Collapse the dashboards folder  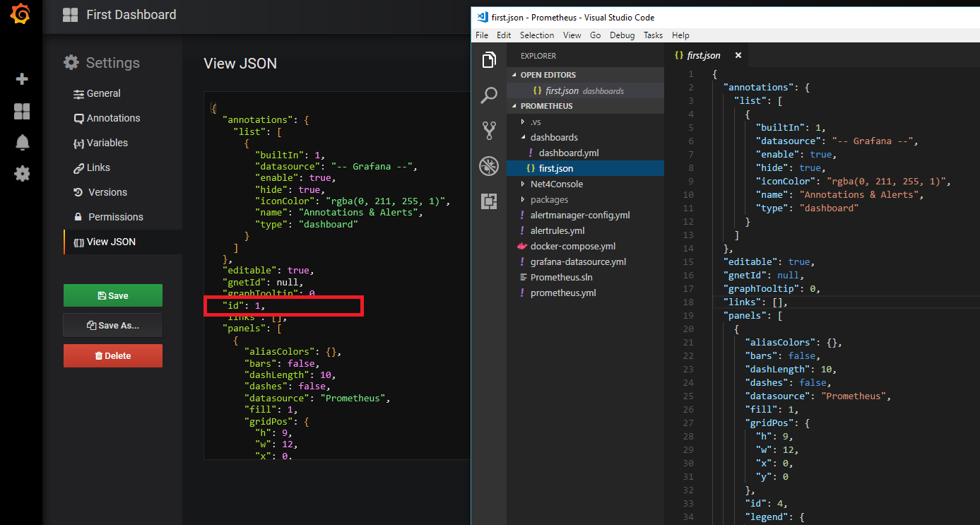click(585, 137)
